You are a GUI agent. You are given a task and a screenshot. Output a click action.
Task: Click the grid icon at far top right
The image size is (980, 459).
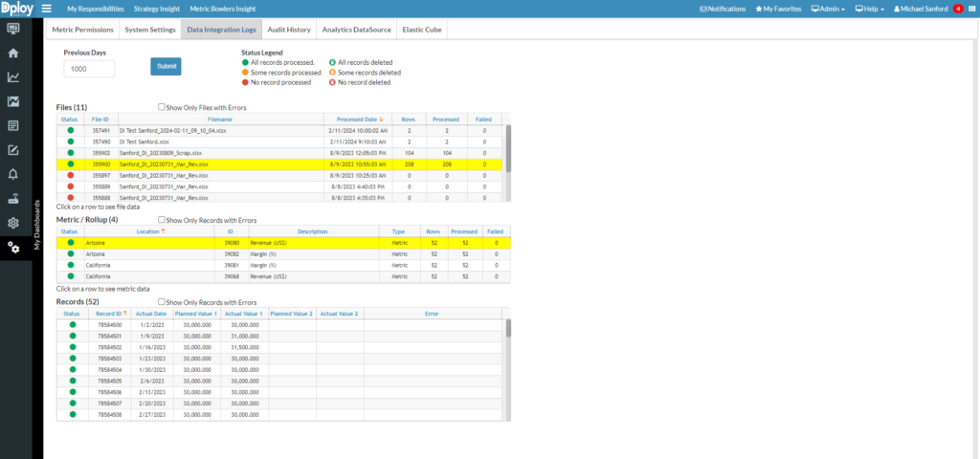972,9
